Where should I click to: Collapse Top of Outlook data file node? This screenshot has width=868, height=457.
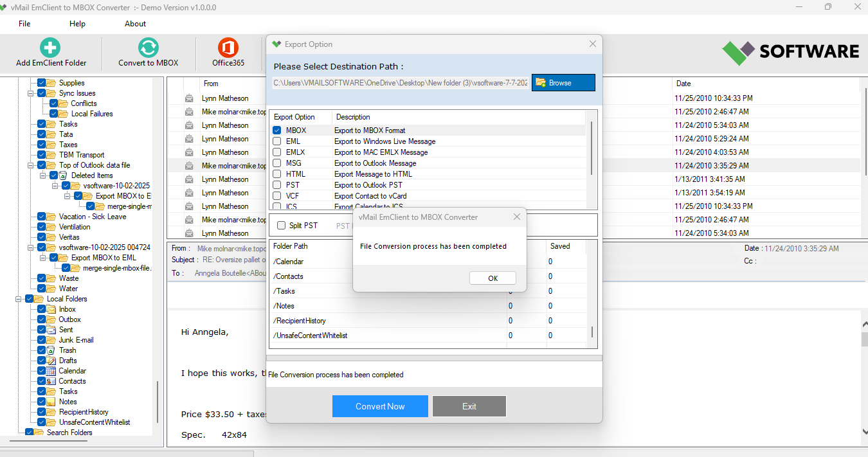click(x=31, y=165)
